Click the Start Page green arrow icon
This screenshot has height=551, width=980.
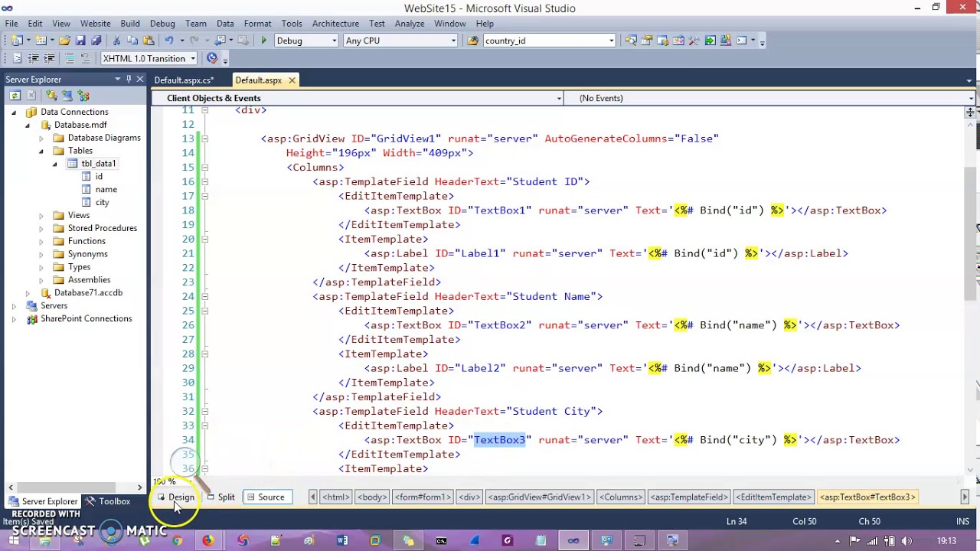click(x=710, y=41)
